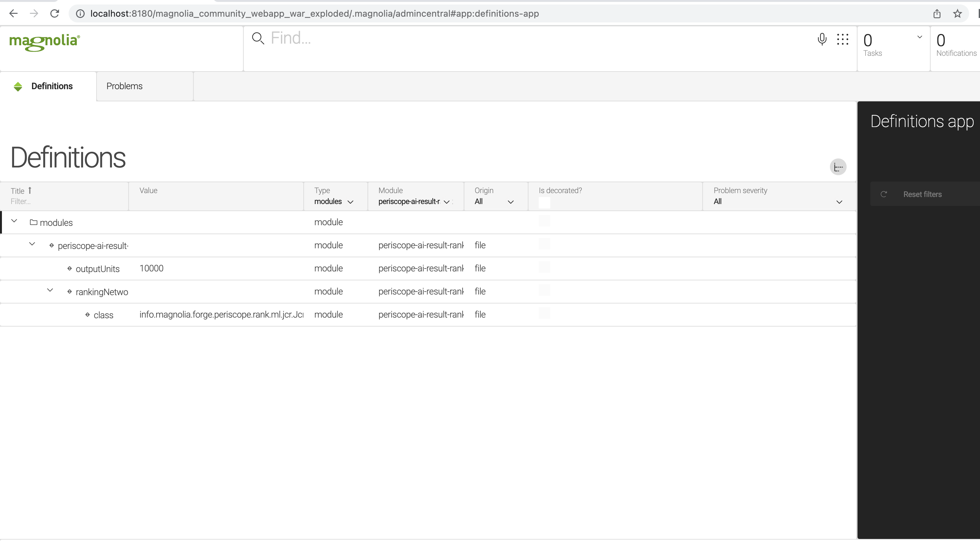Image resolution: width=980 pixels, height=546 pixels.
Task: Select the Definitions tab
Action: (x=52, y=86)
